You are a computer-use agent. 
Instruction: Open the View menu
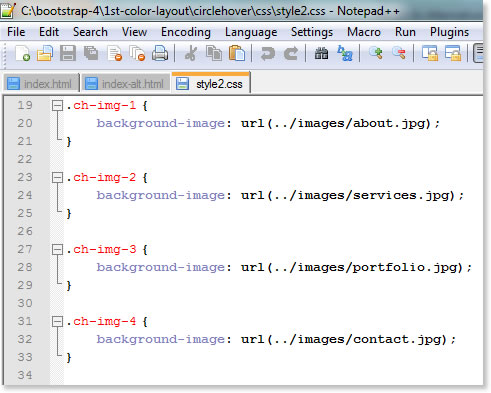coord(134,32)
